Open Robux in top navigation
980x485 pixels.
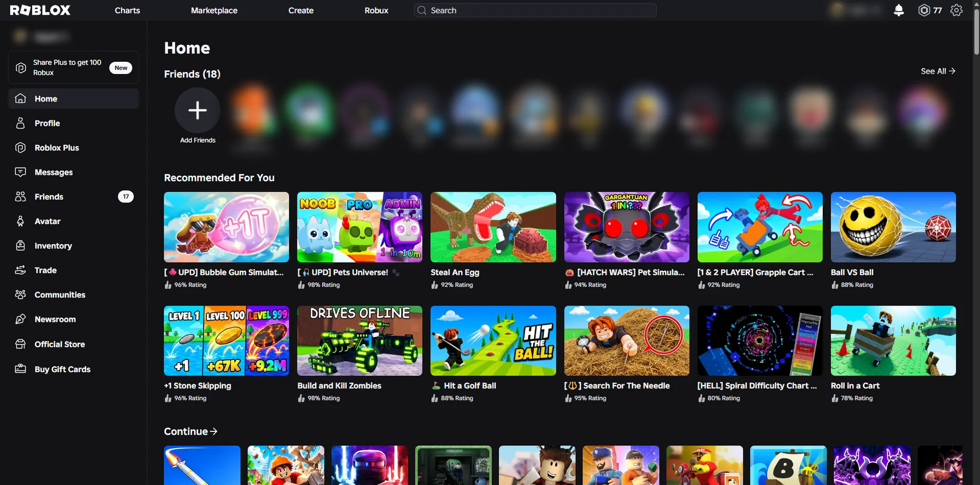tap(376, 10)
